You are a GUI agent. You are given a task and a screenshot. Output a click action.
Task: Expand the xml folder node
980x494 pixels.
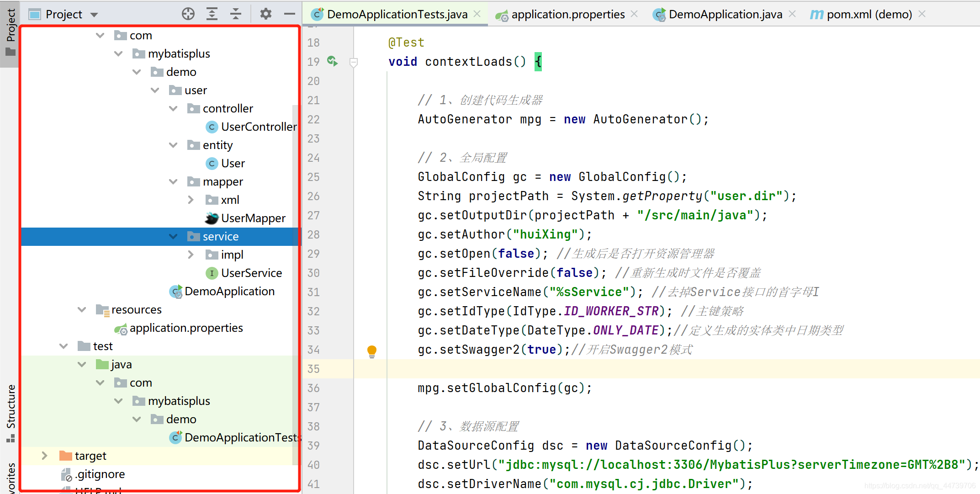(191, 200)
